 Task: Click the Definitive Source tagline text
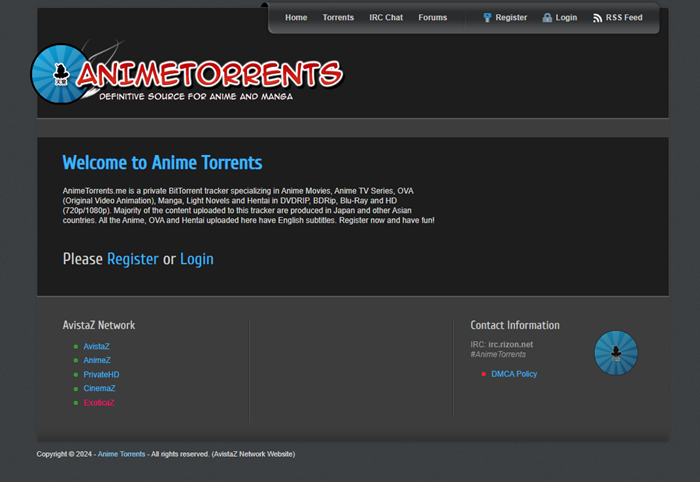[196, 96]
